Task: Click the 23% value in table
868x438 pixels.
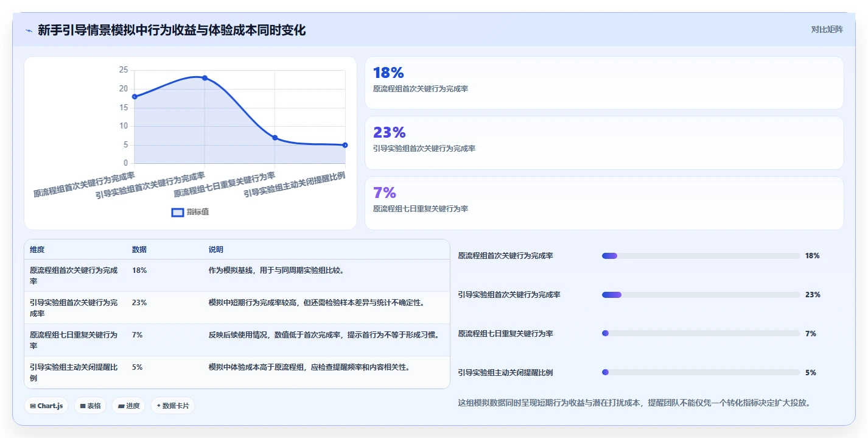Action: pos(139,302)
